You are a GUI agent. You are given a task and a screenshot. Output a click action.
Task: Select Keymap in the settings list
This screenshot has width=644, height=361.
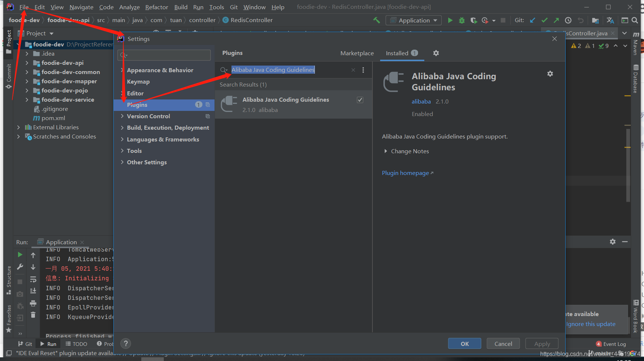click(x=138, y=82)
